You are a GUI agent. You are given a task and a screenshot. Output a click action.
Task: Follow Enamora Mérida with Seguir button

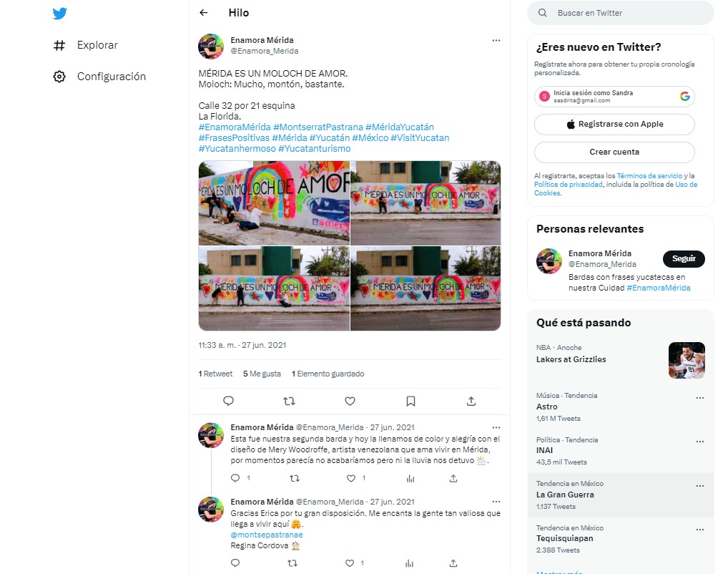coord(684,259)
